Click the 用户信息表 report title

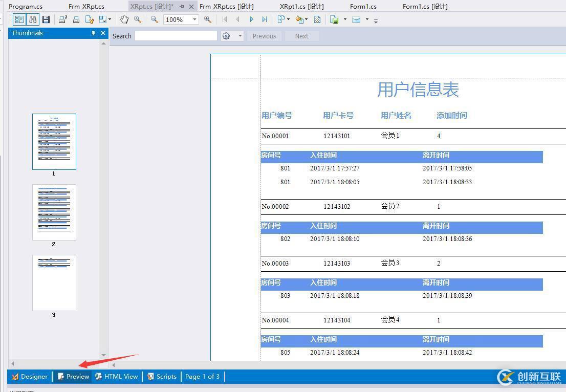418,90
